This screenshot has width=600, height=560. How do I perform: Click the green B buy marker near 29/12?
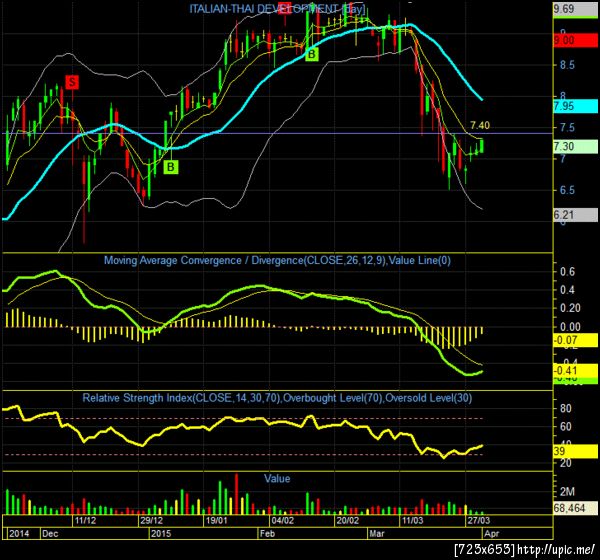coord(171,167)
